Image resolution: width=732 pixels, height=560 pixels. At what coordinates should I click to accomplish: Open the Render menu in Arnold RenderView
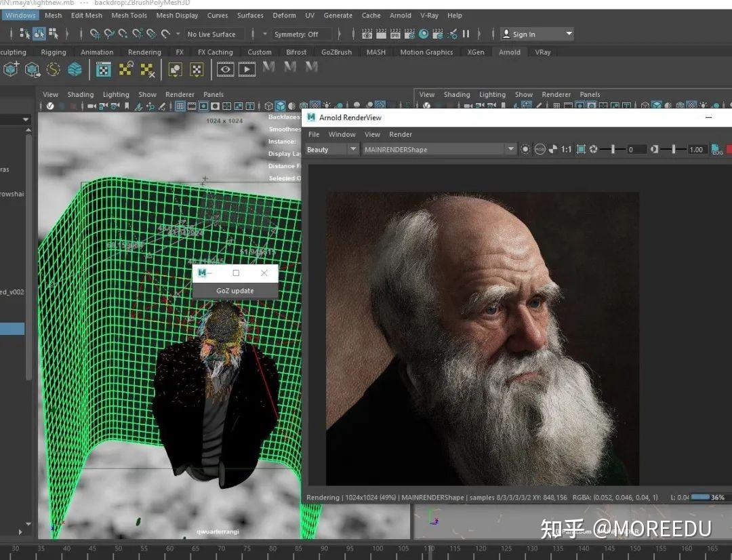pos(401,134)
